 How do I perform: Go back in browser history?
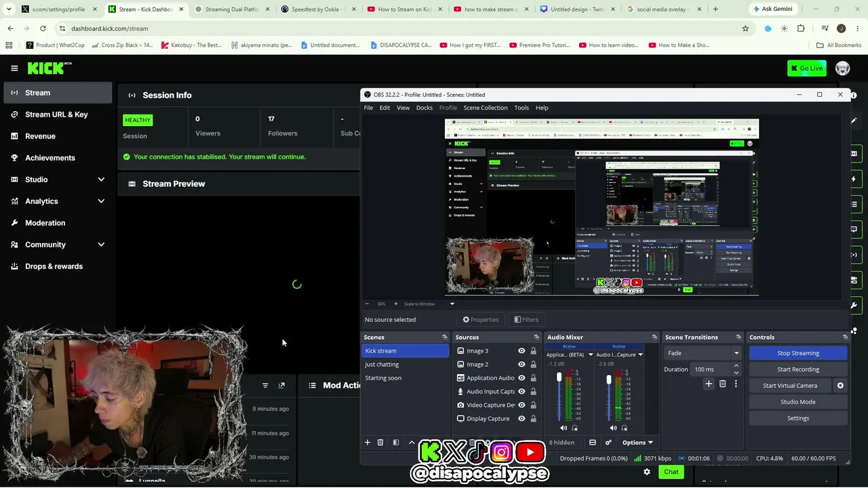10,28
